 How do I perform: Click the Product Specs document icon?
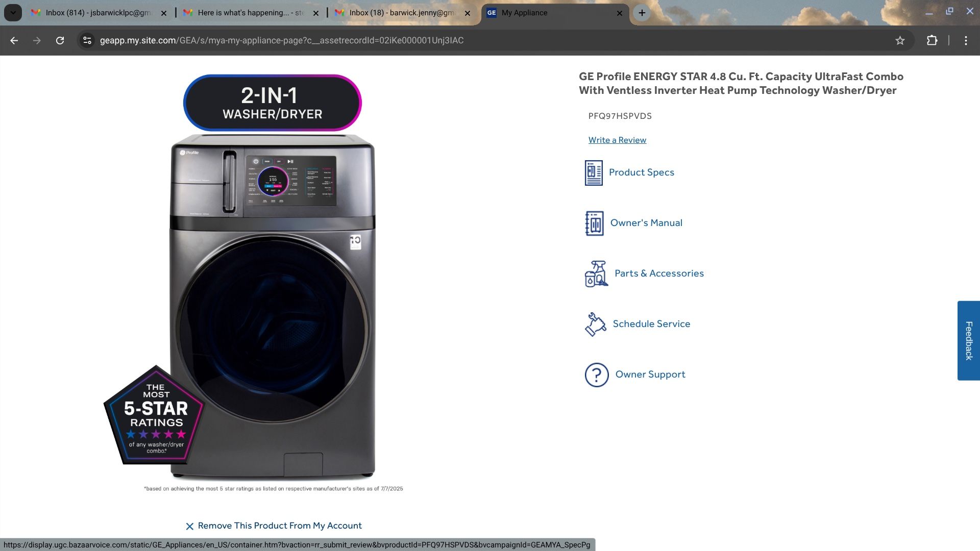593,172
